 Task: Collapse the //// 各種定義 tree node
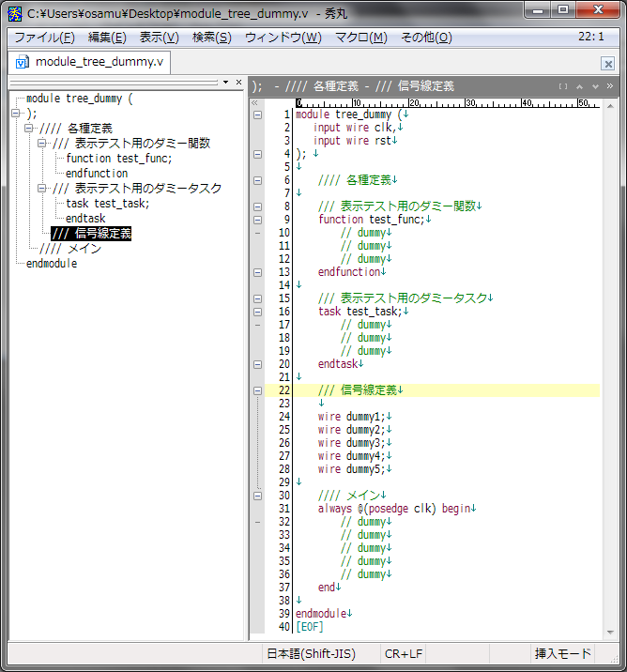tap(29, 129)
